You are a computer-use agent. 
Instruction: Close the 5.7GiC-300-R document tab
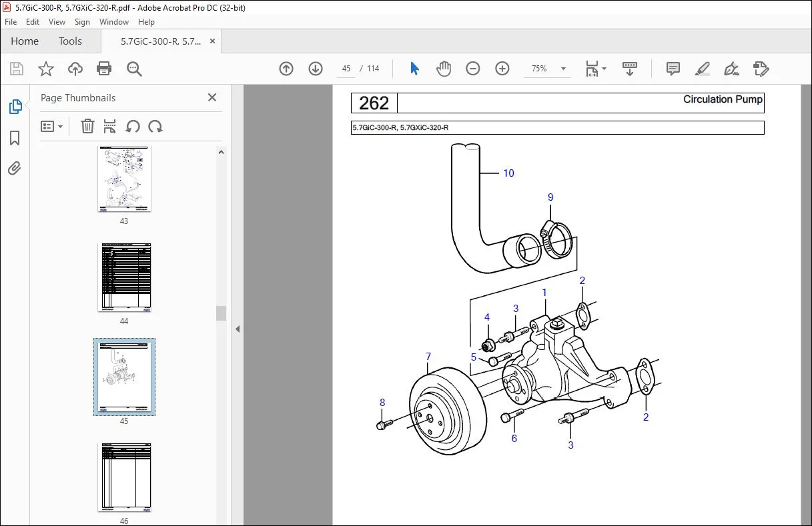(212, 41)
